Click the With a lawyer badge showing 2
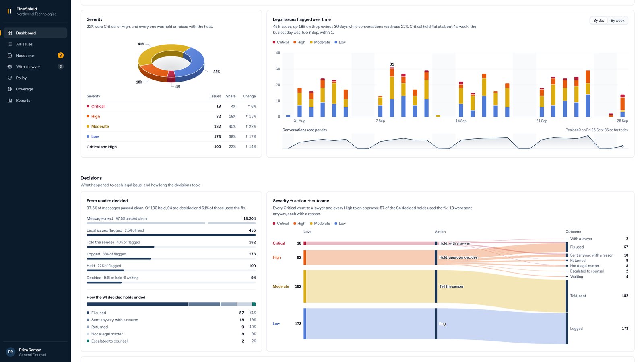644x362 pixels. [x=60, y=67]
